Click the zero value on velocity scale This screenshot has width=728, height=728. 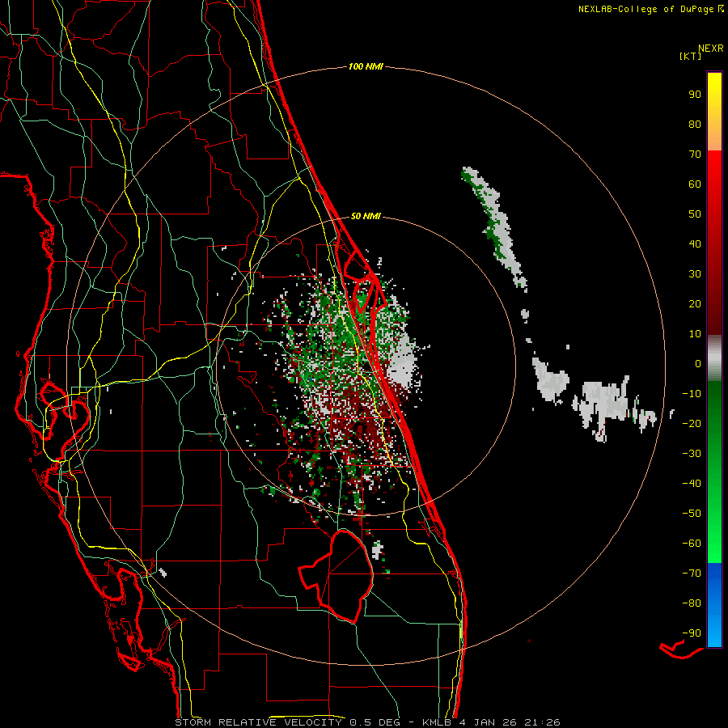(698, 363)
